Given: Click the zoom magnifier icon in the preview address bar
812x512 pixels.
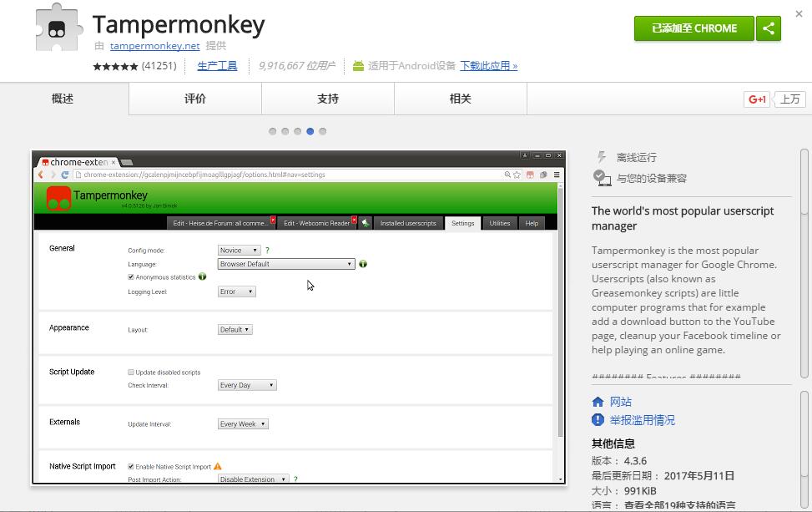Looking at the screenshot, I should (507, 175).
